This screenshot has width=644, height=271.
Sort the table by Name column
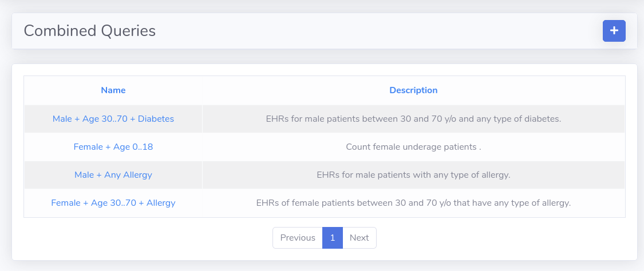tap(113, 90)
